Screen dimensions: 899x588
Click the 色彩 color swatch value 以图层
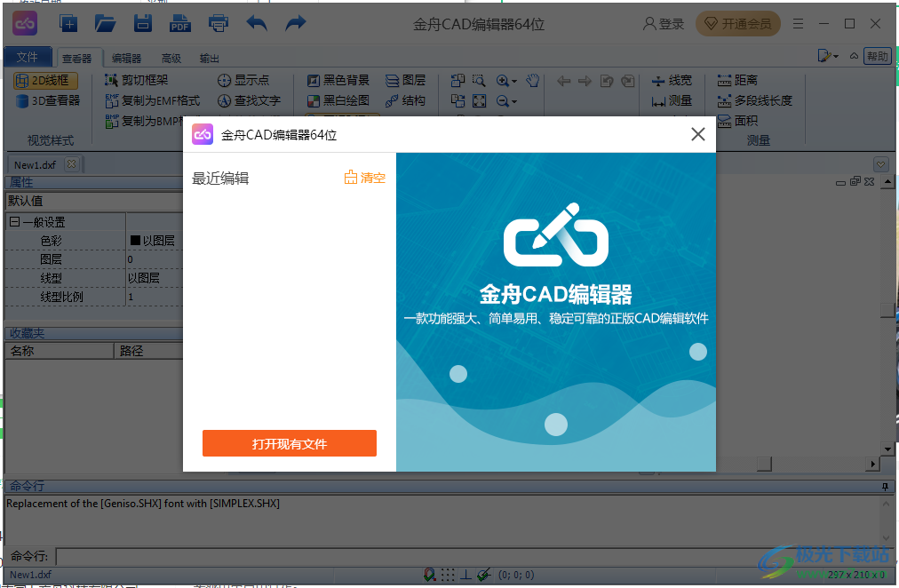(x=153, y=241)
